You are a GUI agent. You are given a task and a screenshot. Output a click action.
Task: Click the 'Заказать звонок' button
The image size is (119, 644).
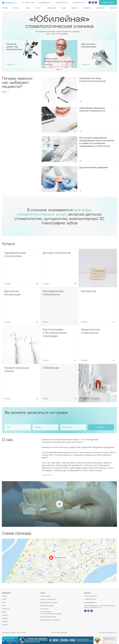[108, 2]
